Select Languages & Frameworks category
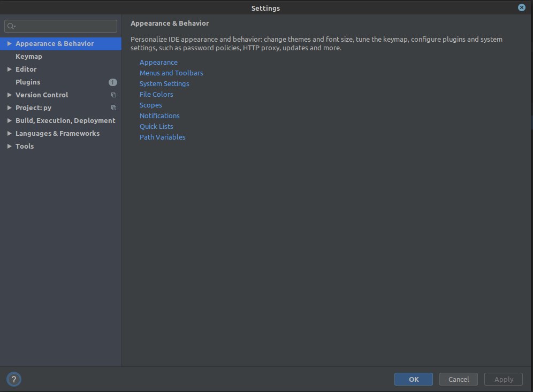This screenshot has height=392, width=533. click(60, 134)
